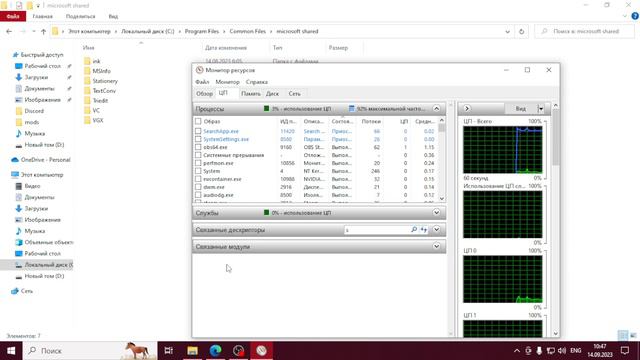Refresh the Explorer folder view

tap(521, 31)
